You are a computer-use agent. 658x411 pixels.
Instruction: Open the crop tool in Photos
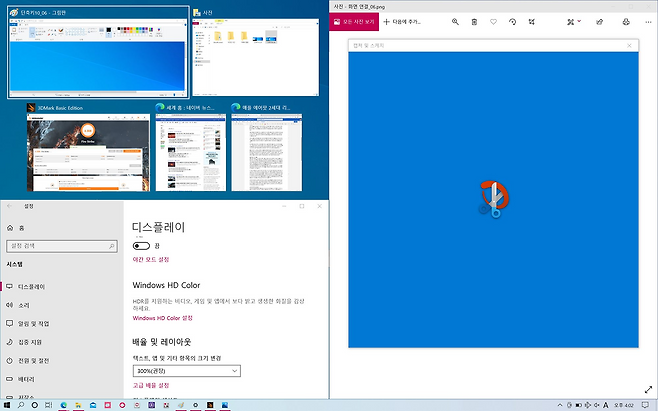pyautogui.click(x=531, y=21)
